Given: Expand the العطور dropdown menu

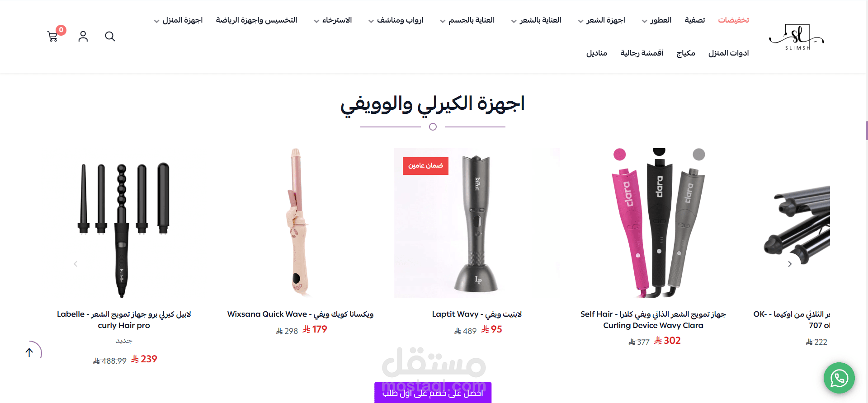Looking at the screenshot, I should (x=656, y=20).
